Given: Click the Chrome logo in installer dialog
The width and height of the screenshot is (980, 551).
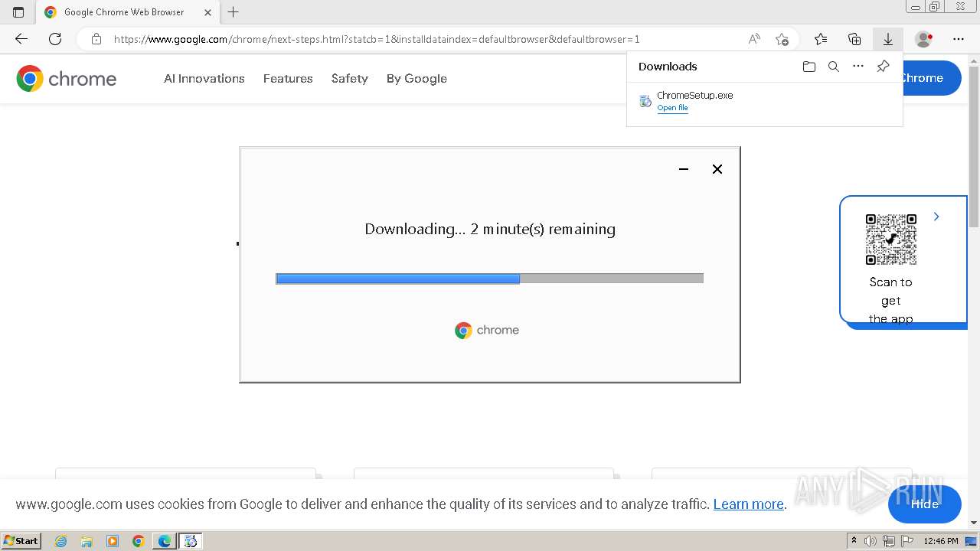Looking at the screenshot, I should tap(487, 330).
